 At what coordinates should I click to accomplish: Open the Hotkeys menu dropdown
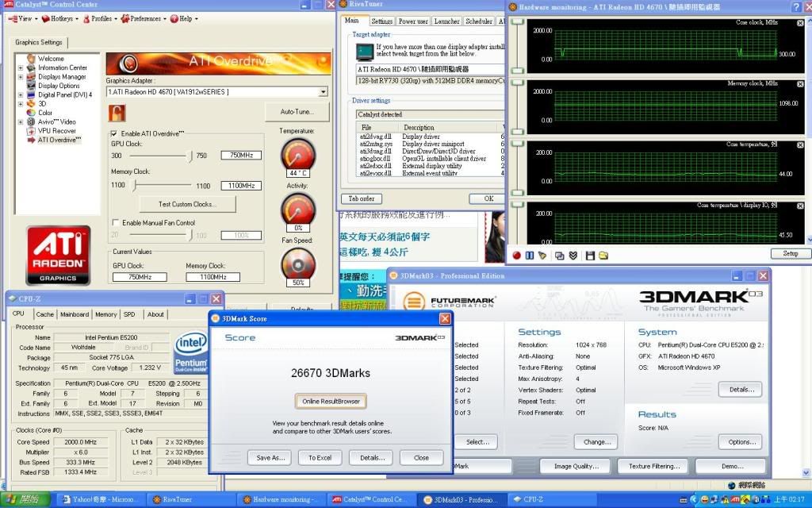(x=60, y=19)
